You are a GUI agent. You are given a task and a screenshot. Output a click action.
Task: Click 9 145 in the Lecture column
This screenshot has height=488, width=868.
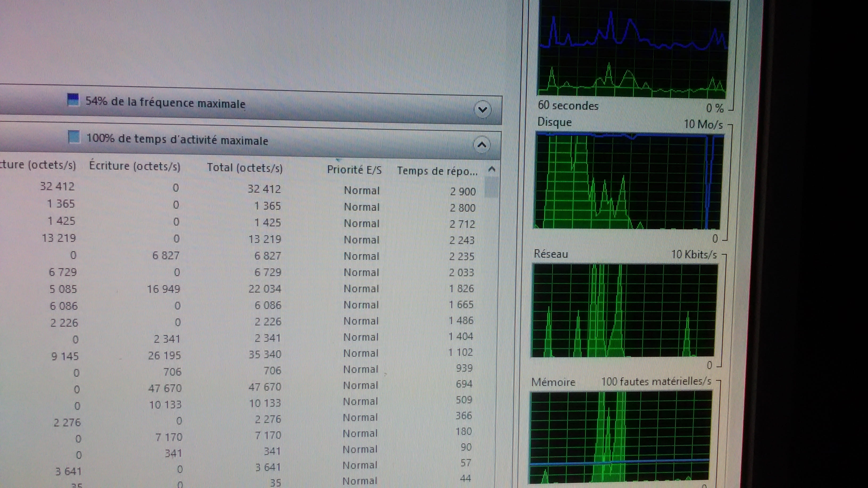tap(65, 356)
